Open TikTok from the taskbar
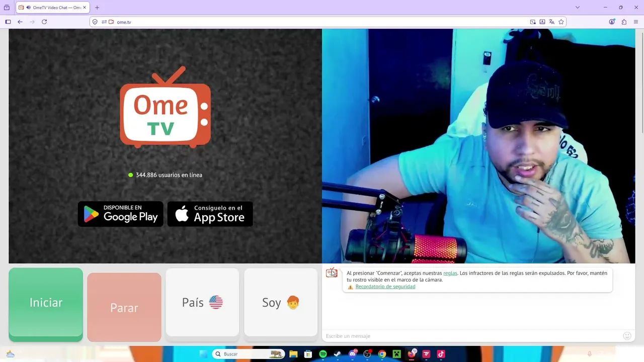Image resolution: width=644 pixels, height=362 pixels. [x=441, y=354]
